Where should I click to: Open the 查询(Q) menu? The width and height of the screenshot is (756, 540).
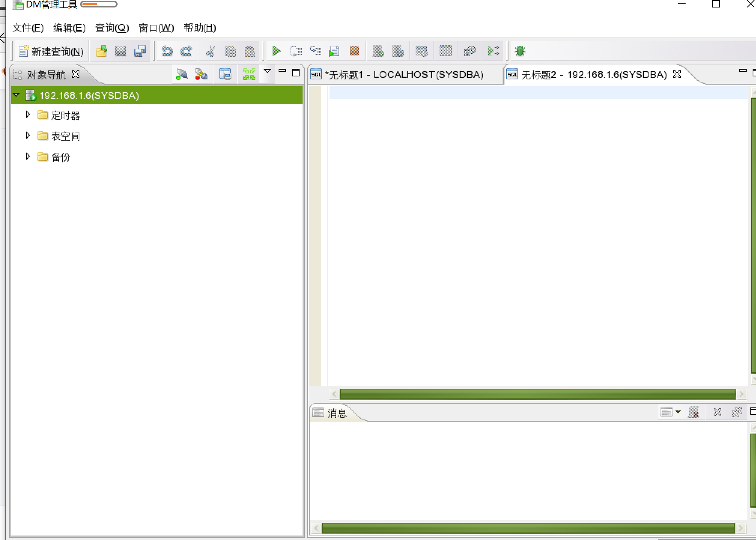(112, 28)
